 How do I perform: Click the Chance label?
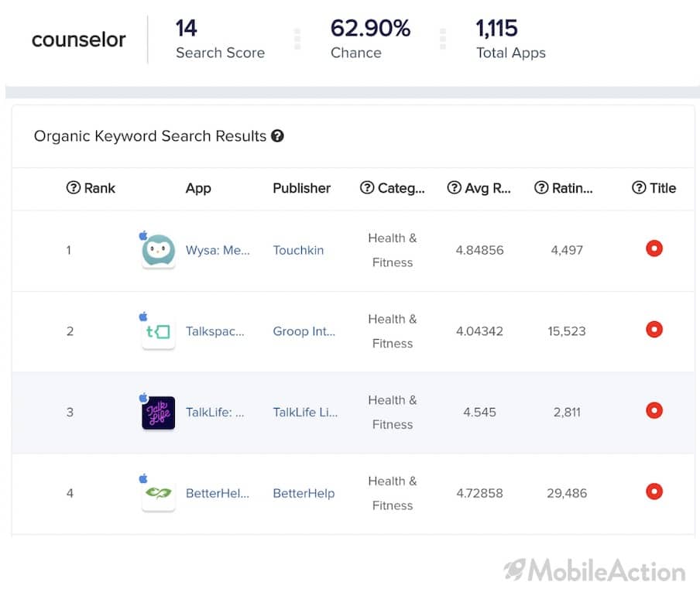(355, 53)
